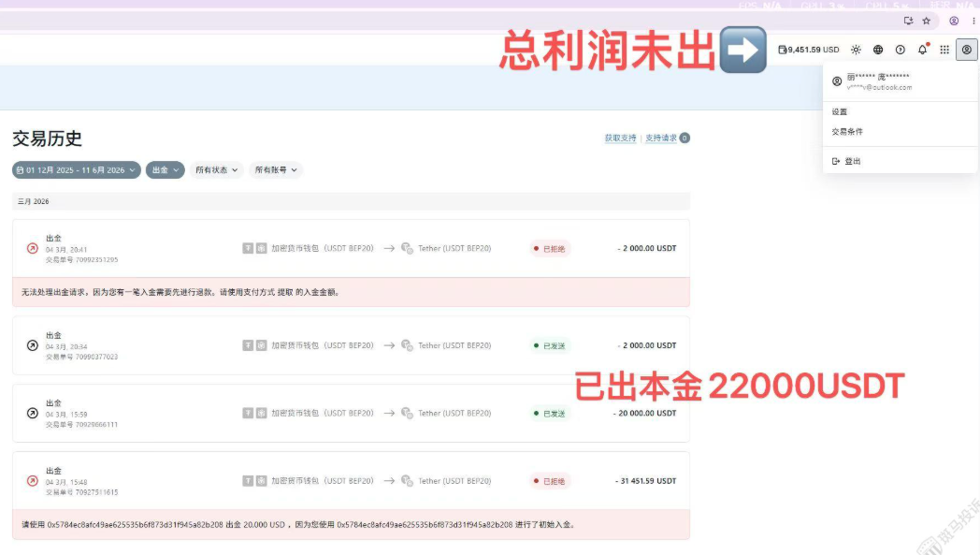Click 已发送 status on the 20:34 withdrawal
This screenshot has width=980, height=555.
(x=549, y=346)
